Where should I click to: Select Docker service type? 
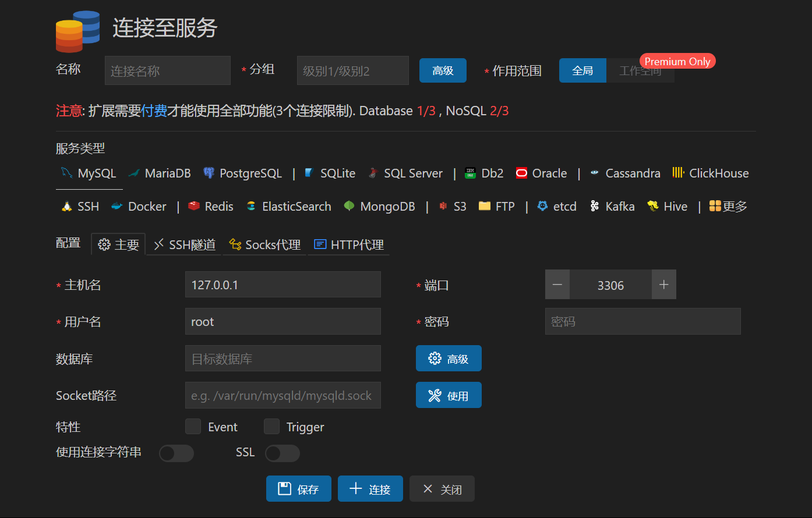tap(139, 207)
